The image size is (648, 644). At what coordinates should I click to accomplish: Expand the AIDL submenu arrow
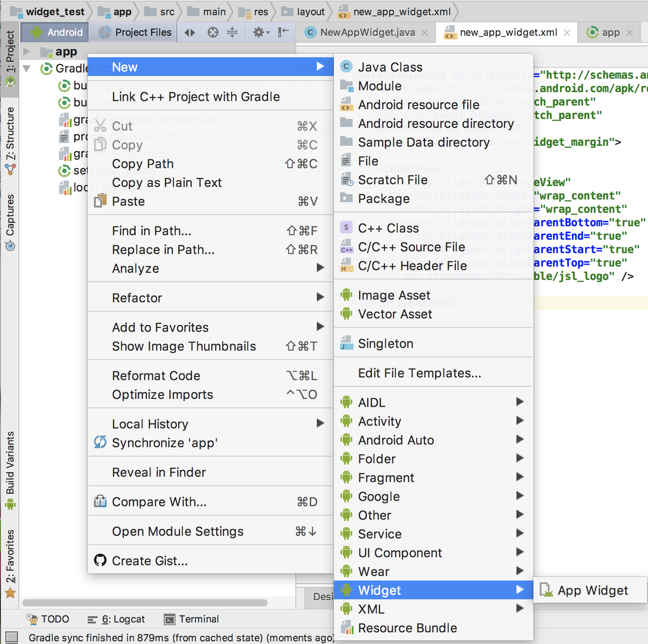coord(520,402)
